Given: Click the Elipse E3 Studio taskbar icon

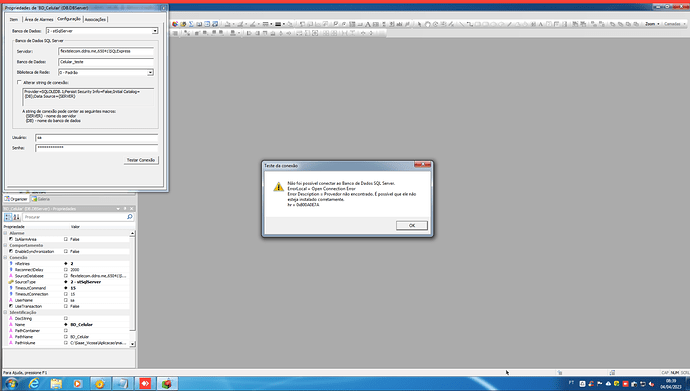Looking at the screenshot, I should point(167,384).
